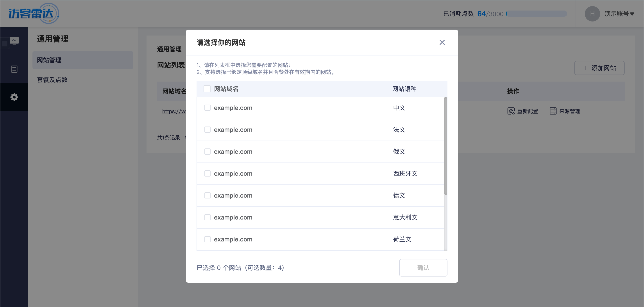This screenshot has height=307, width=644.
Task: Close the 请选择你的网站 dialog with the X icon
Action: (x=442, y=42)
